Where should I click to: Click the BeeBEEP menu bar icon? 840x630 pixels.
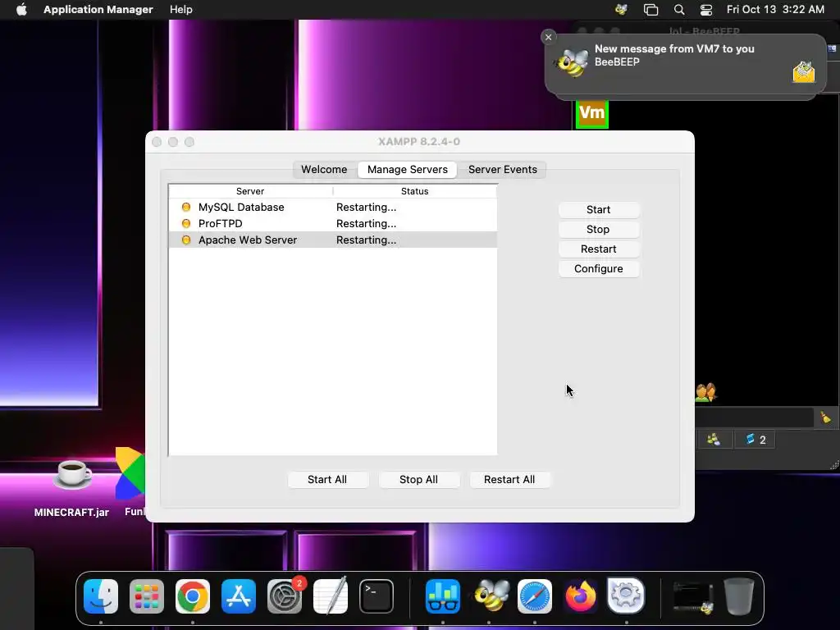tap(621, 9)
